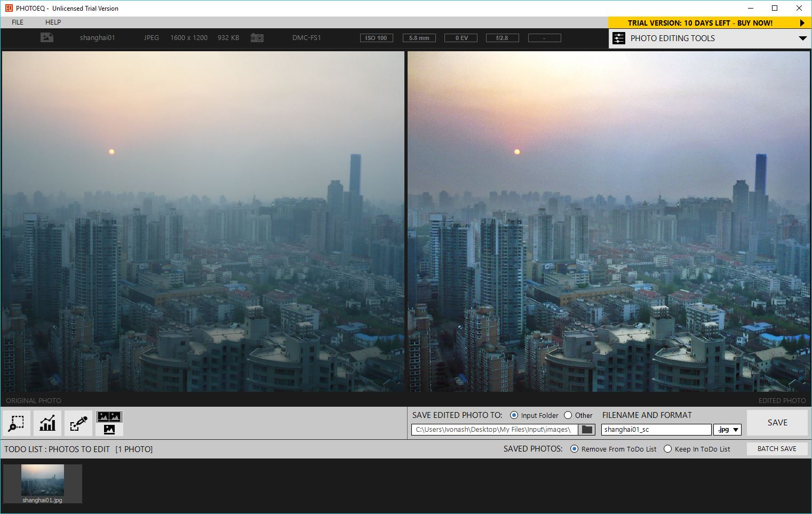The height and width of the screenshot is (514, 812).
Task: Click the camera icon next to DMC-FS1
Action: point(257,38)
